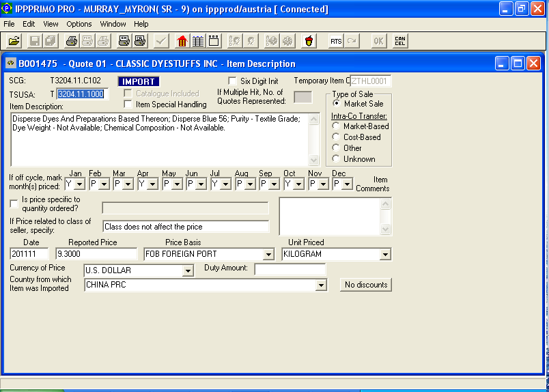Click the open folder toolbar icon

pos(14,41)
